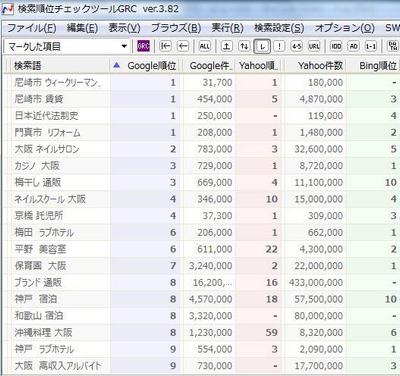The image size is (400, 376).
Task: Sort by the Yahoo順位 column header
Action: point(258,66)
